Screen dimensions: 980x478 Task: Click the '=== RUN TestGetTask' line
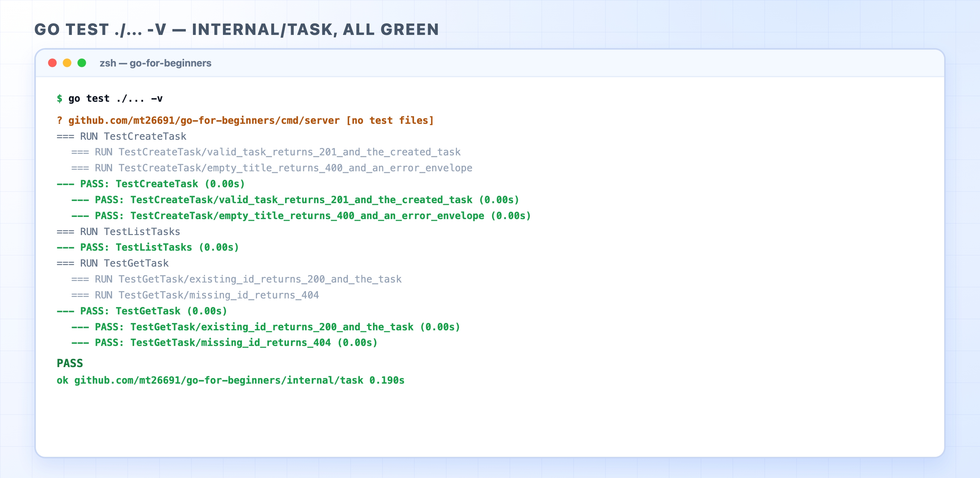(113, 263)
